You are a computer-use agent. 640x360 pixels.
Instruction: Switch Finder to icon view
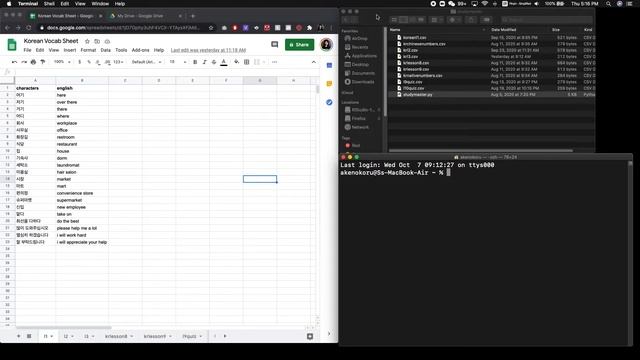click(x=394, y=20)
